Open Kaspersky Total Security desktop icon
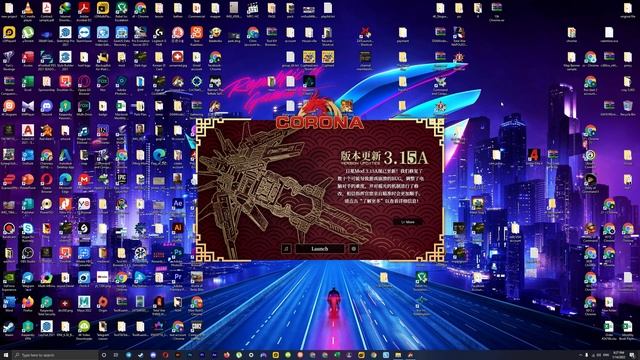This screenshot has height=360, width=640. [47, 304]
